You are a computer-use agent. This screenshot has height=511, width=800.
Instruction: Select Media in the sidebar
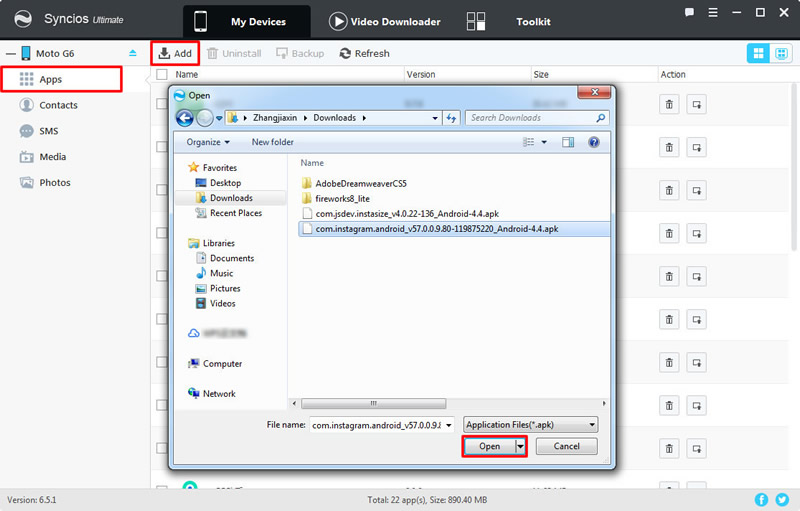click(x=43, y=157)
